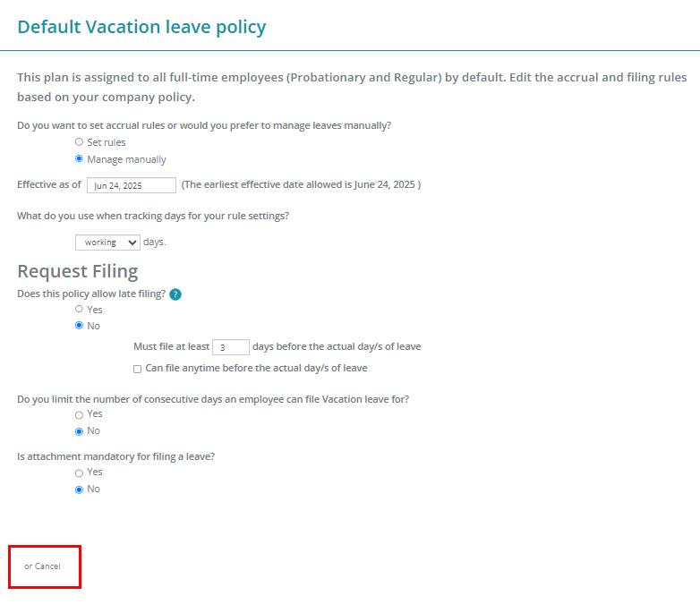Click the 'Is attachment mandatory' question text

tap(116, 457)
